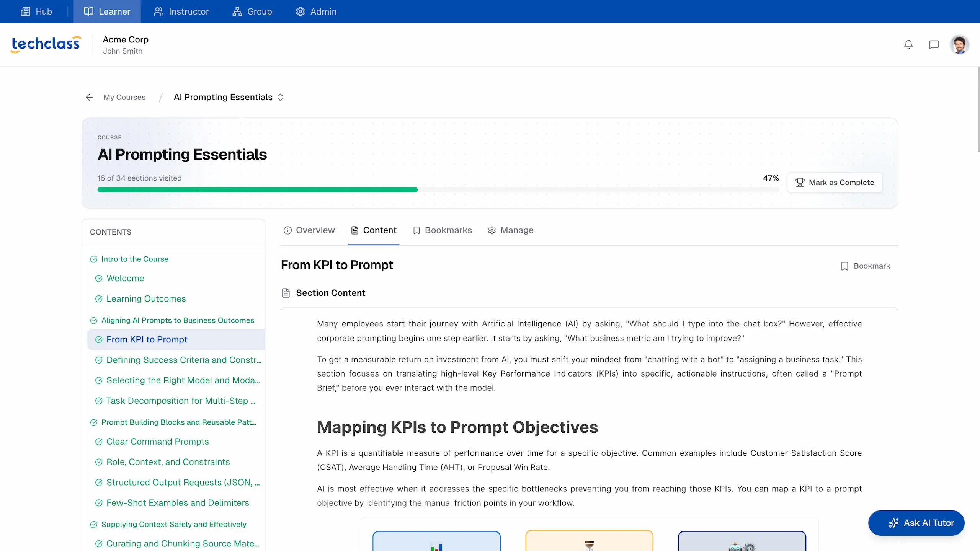Switch to the Admin gear view

point(316,11)
